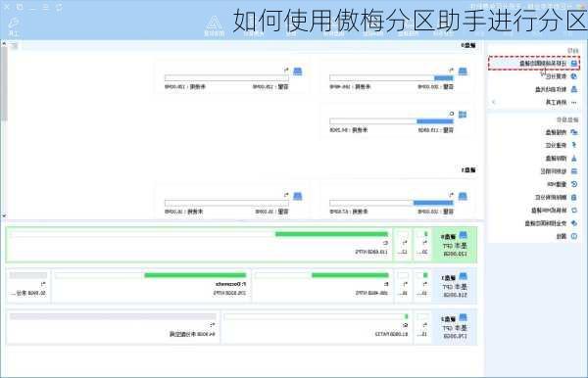The height and width of the screenshot is (378, 588).
Task: Select the green-highlighted Disk 0 basic GPT header
Action: point(455,244)
